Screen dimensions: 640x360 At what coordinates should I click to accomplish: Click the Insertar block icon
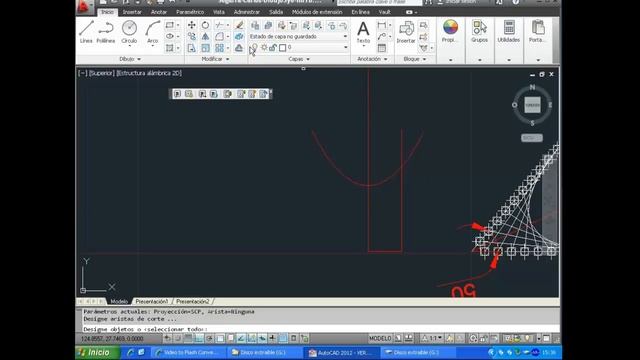(406, 33)
